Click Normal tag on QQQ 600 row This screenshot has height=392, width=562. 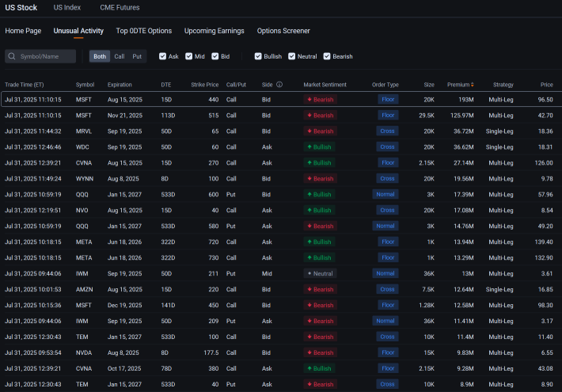point(385,194)
